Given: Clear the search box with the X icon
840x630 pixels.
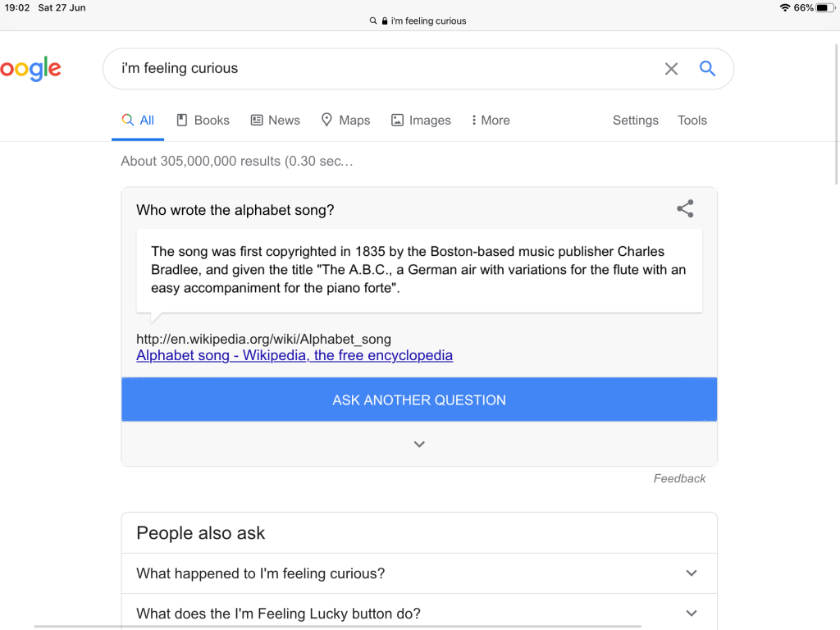Looking at the screenshot, I should (671, 69).
